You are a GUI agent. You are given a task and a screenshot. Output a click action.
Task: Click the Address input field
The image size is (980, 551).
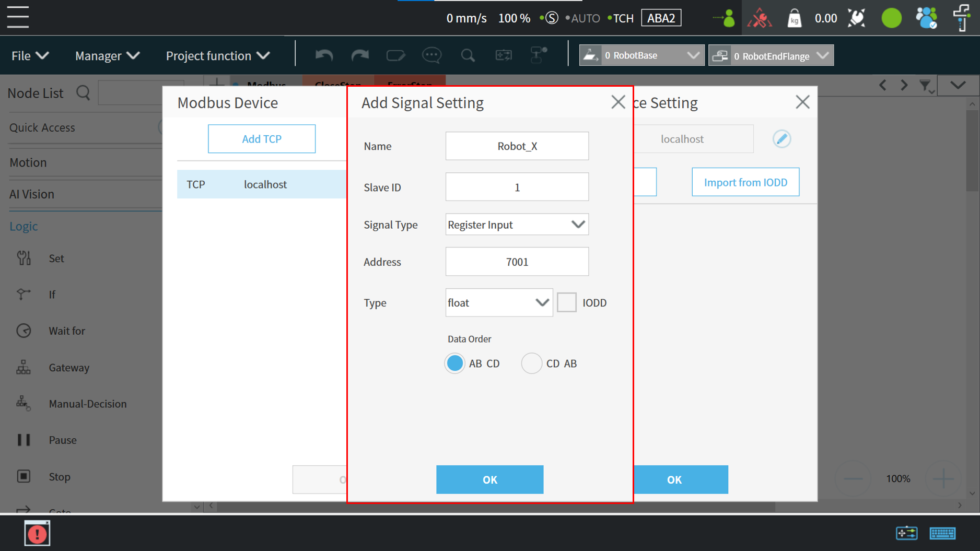click(x=517, y=262)
